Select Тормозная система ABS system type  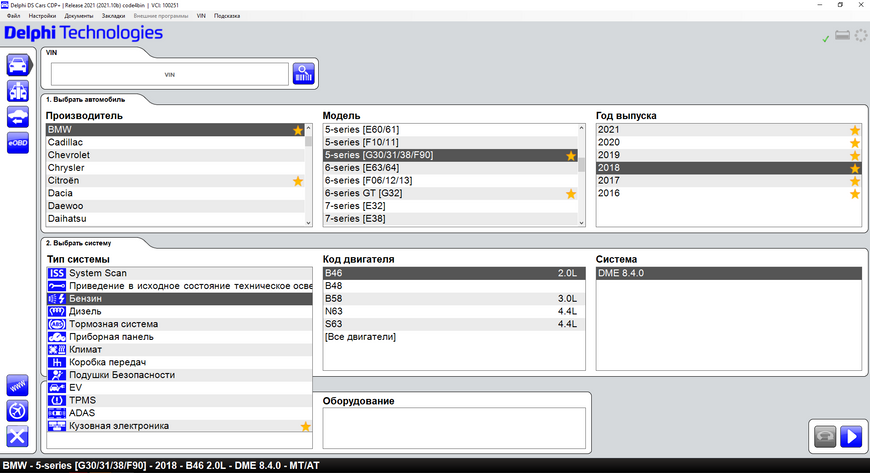pos(179,324)
